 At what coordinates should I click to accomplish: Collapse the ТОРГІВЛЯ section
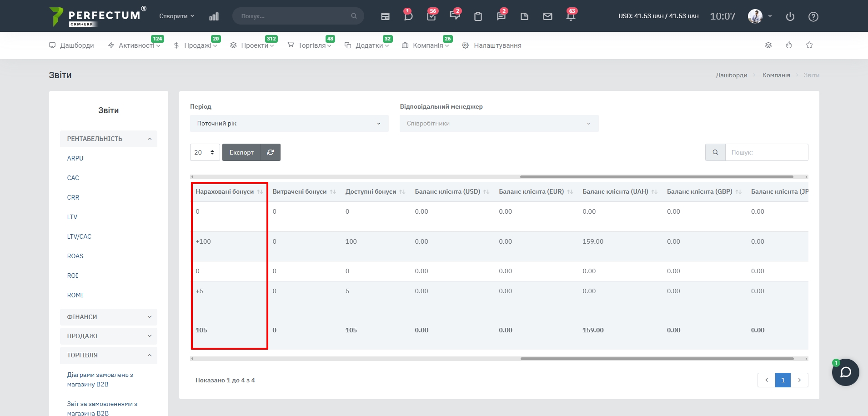pos(109,355)
